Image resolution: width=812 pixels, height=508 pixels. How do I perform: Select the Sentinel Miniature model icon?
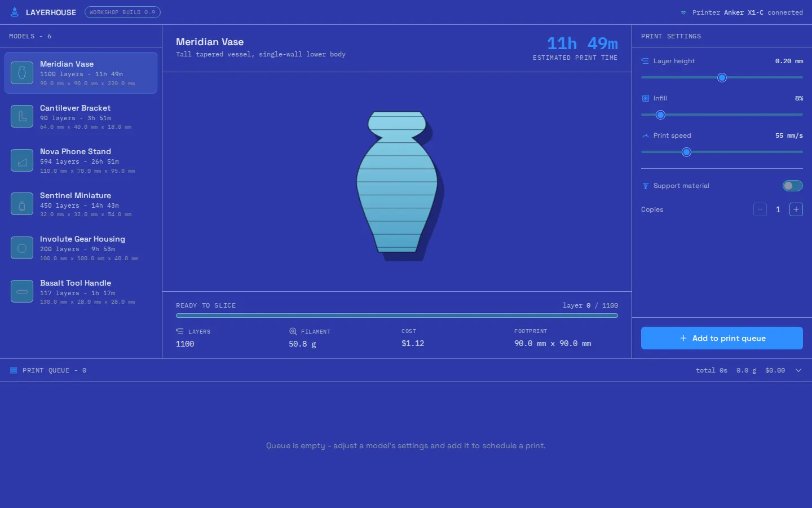pyautogui.click(x=22, y=204)
